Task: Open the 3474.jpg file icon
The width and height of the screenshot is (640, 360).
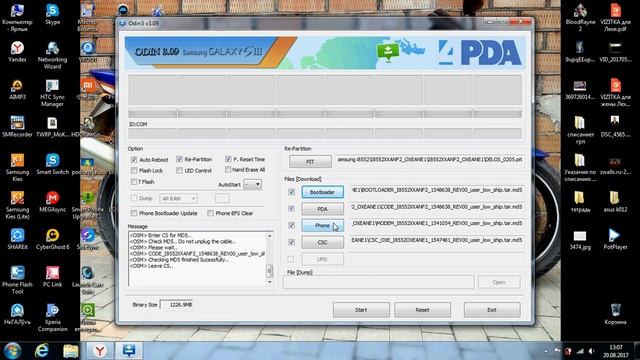Action: (580, 240)
